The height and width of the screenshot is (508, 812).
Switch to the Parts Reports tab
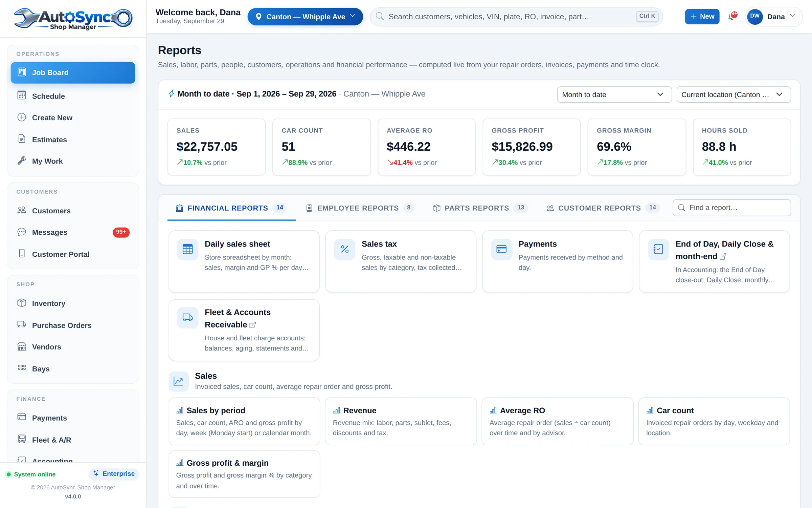pos(480,208)
